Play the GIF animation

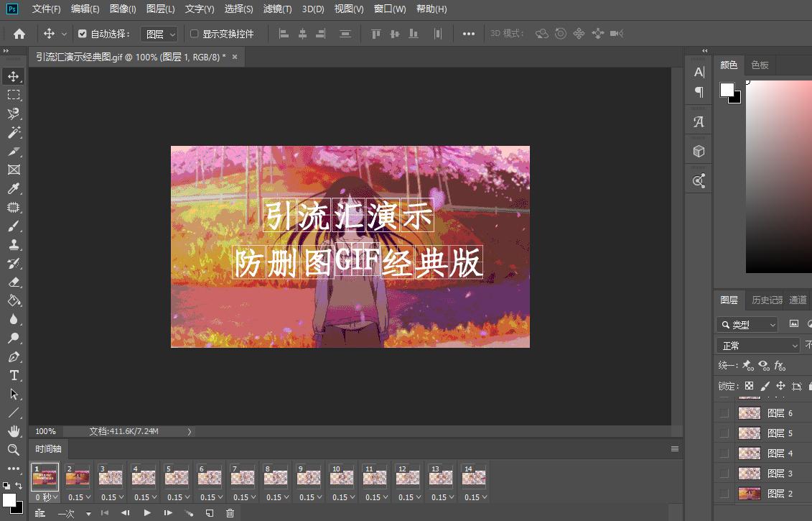click(147, 513)
